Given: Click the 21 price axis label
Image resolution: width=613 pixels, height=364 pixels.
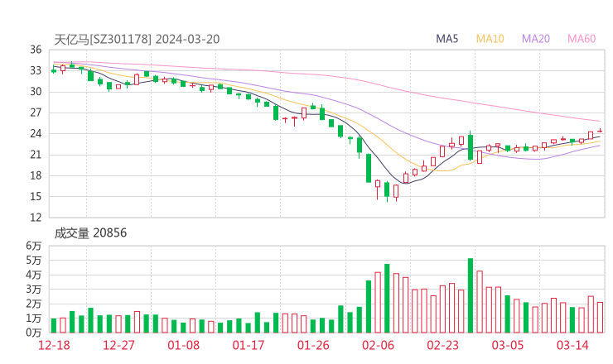Looking at the screenshot, I should [x=36, y=155].
